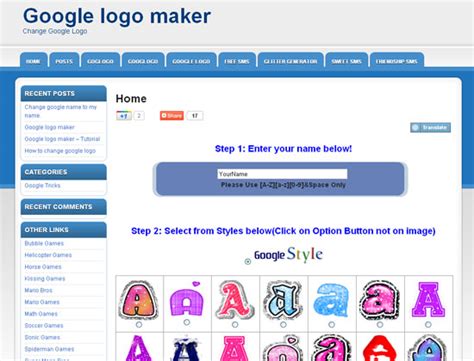Click the Translate button
This screenshot has height=361, width=474.
tap(430, 127)
